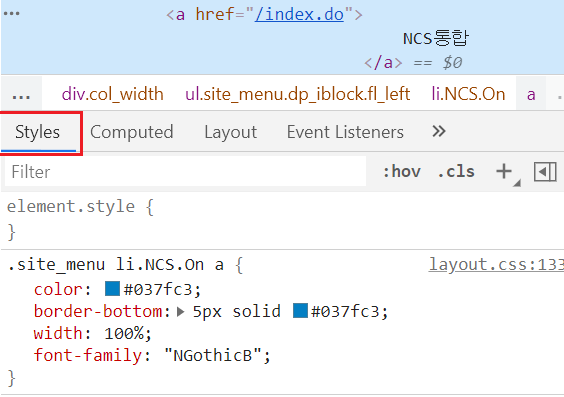This screenshot has width=564, height=397.
Task: Toggle the computed styles sidebar icon
Action: [545, 172]
